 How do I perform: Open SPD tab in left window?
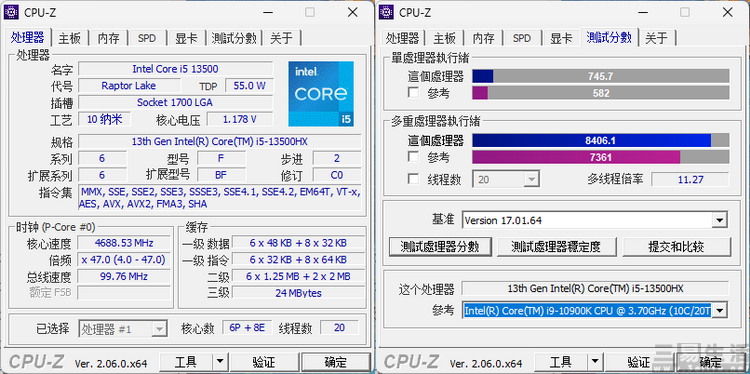pyautogui.click(x=147, y=38)
